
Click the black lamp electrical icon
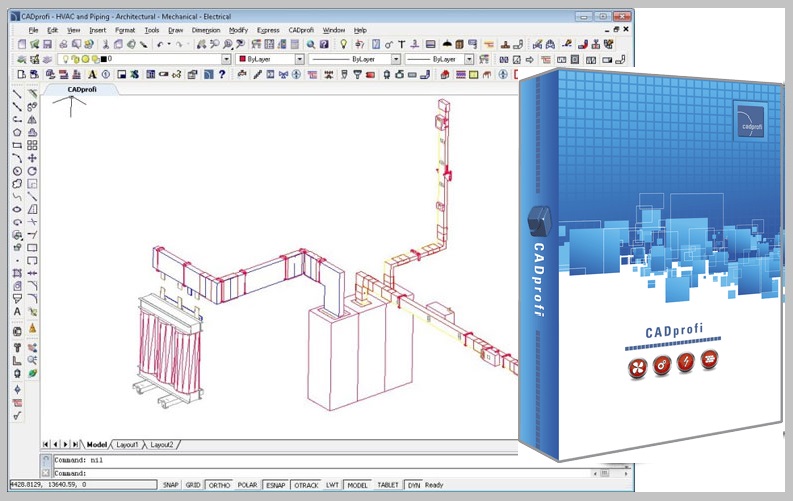coord(447,44)
